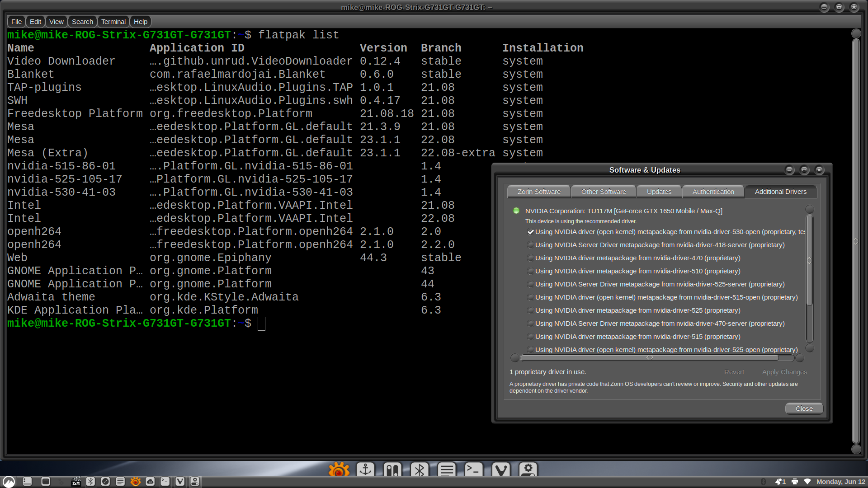Select the nvidia-driver-470 driver option
This screenshot has width=868, height=488.
634,258
